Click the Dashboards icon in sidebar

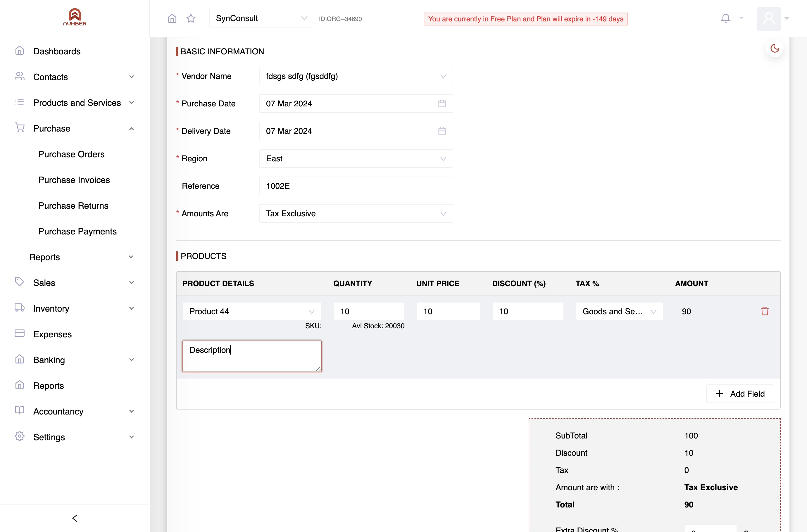pos(20,51)
